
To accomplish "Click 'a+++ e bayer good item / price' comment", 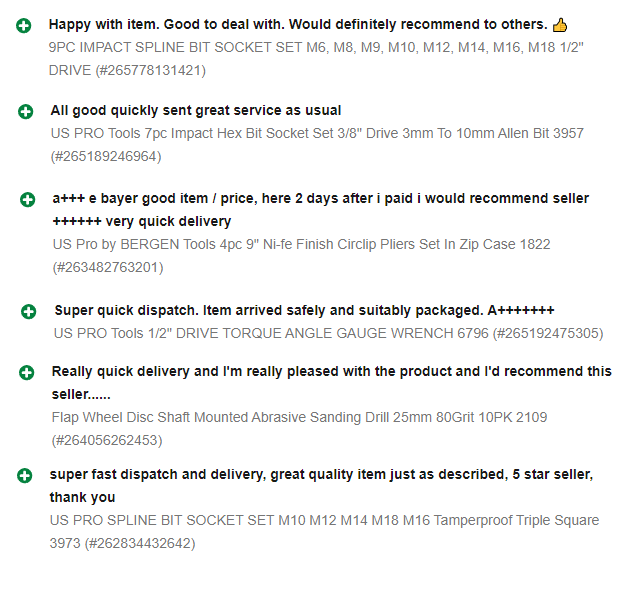I will pos(320,199).
